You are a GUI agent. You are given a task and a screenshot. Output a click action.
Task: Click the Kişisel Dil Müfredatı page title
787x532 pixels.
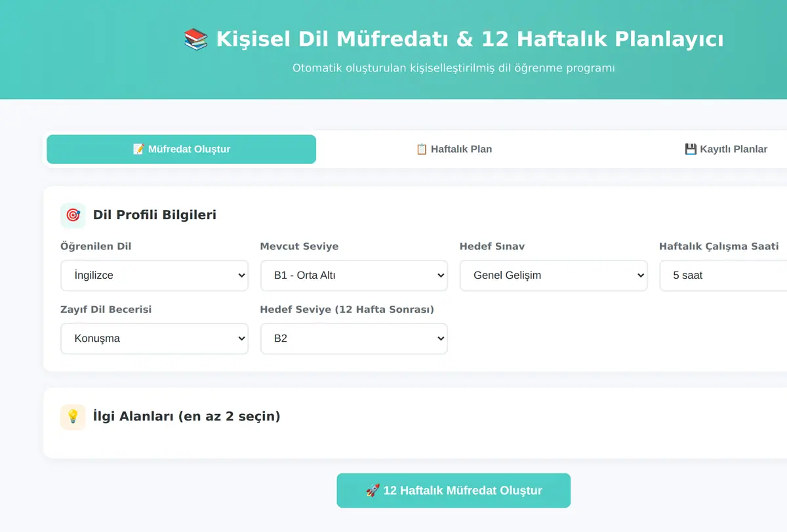click(454, 39)
